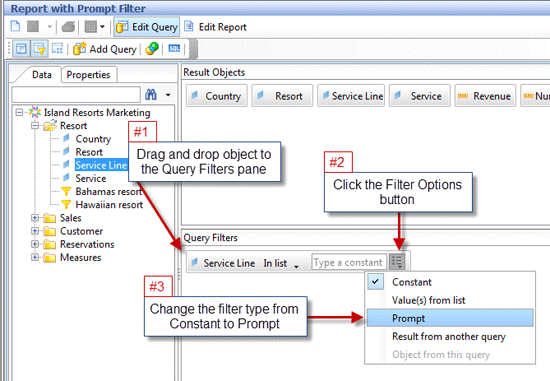Click the View SQL icon

coord(174,48)
